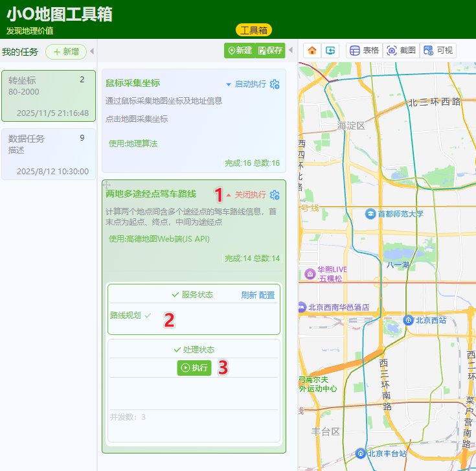Click the 使用:地理算法 label
476x471 pixels.
(133, 144)
